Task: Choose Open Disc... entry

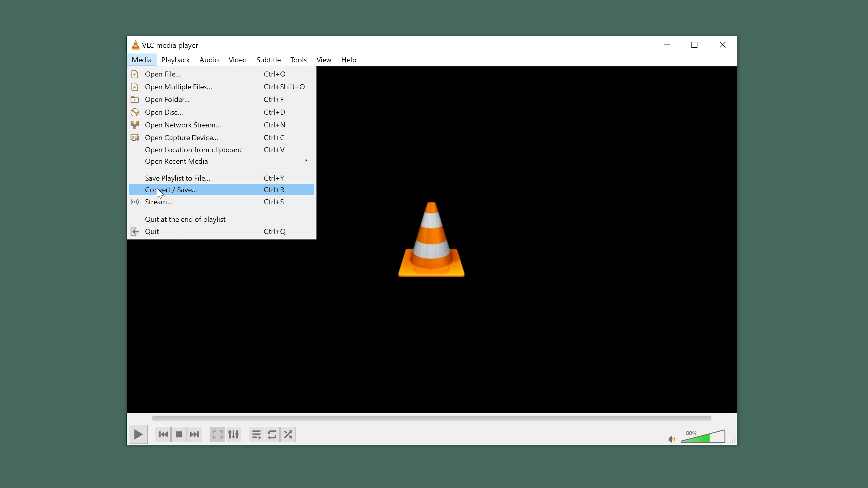Action: tap(221, 112)
